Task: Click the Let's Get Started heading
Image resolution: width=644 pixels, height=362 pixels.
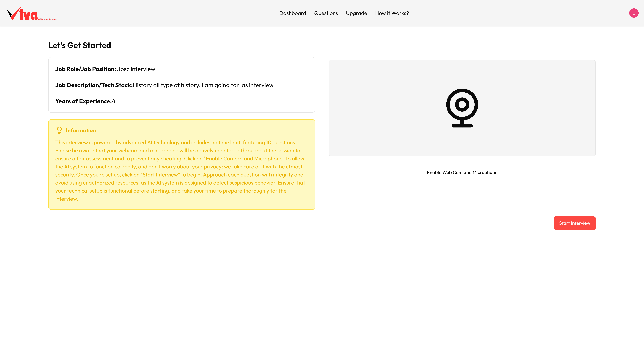Action: 79,45
